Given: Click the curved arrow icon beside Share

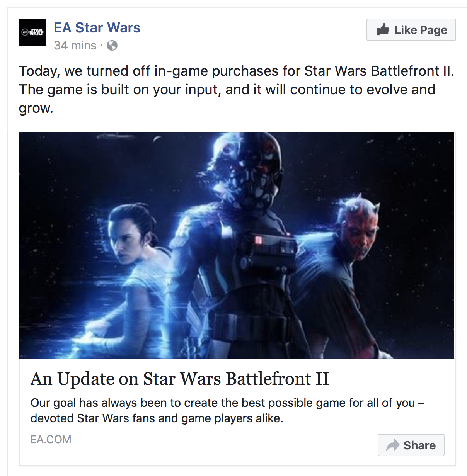Looking at the screenshot, I should 393,445.
